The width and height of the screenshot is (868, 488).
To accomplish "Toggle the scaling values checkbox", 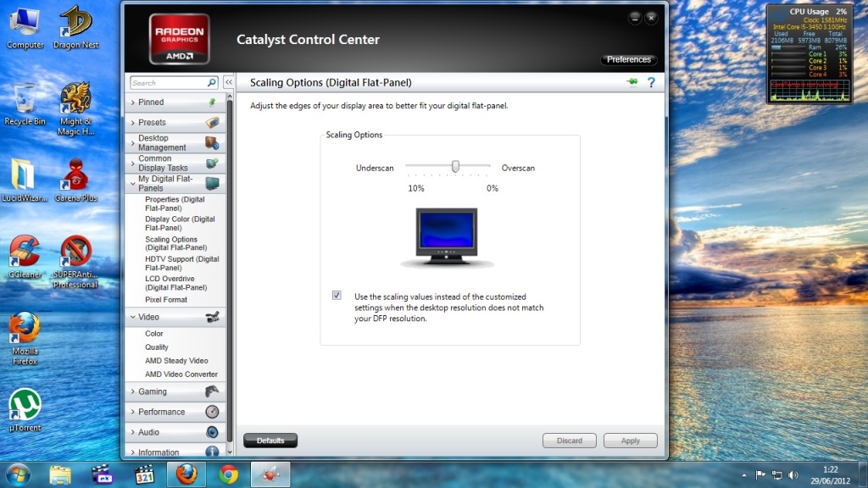I will (337, 296).
